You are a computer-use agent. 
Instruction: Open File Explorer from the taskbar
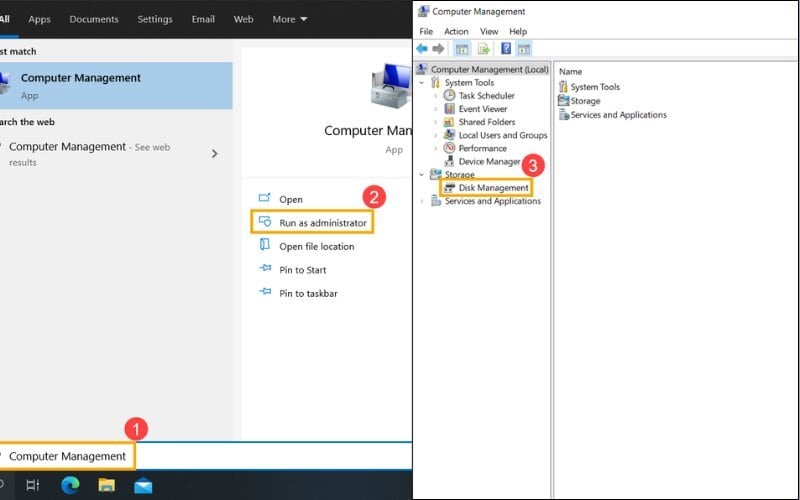(x=107, y=485)
